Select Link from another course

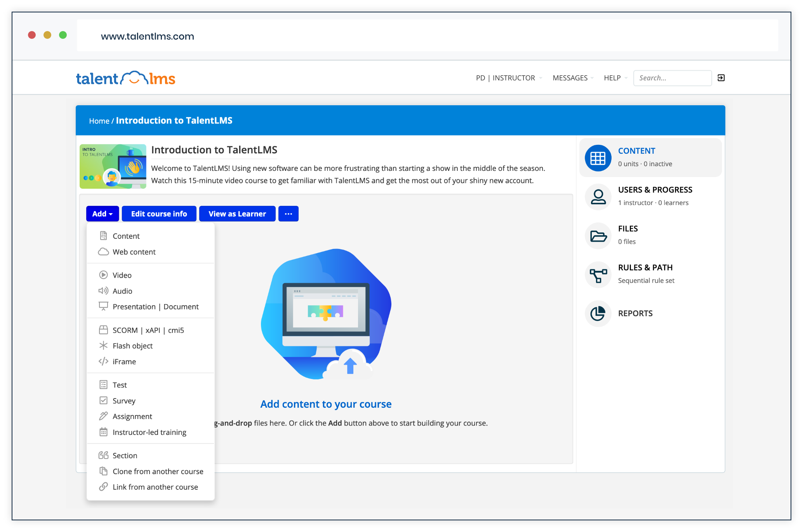[151, 487]
